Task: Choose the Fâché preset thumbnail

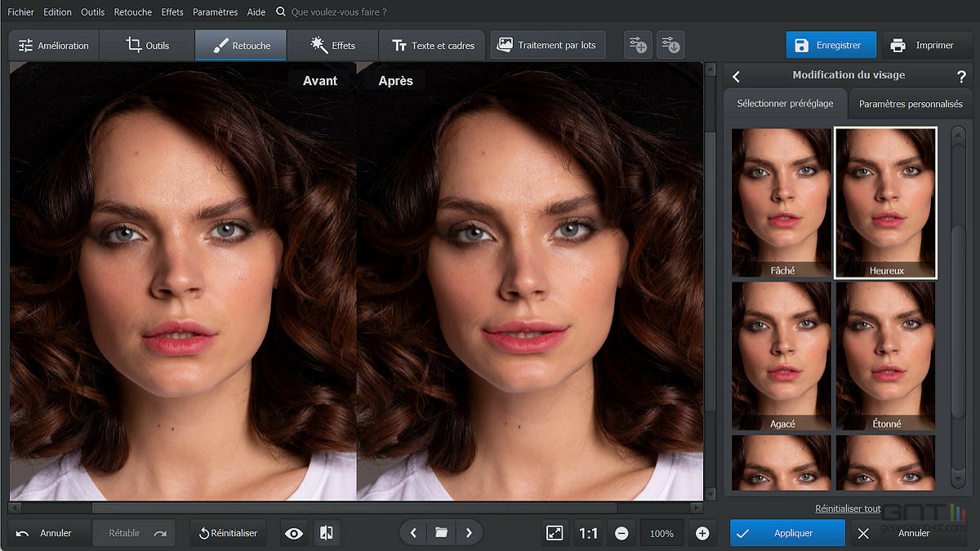Action: click(782, 202)
